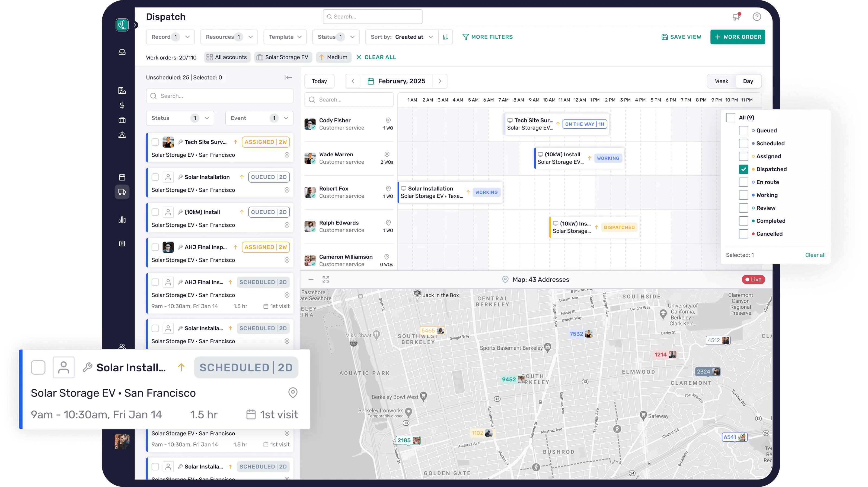Click the Work Order button
The width and height of the screenshot is (868, 487).
pyautogui.click(x=738, y=37)
